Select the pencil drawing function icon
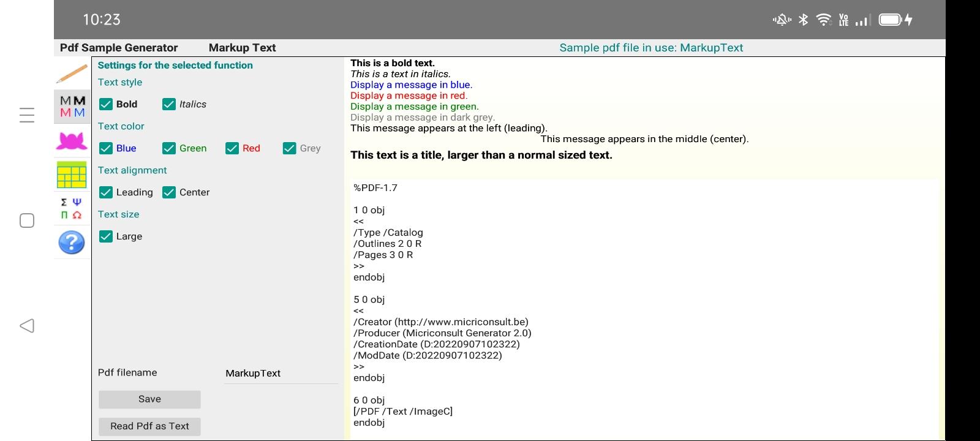 72,73
